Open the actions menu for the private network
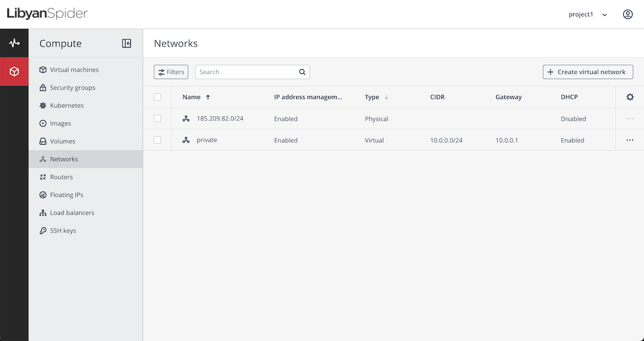 (630, 139)
